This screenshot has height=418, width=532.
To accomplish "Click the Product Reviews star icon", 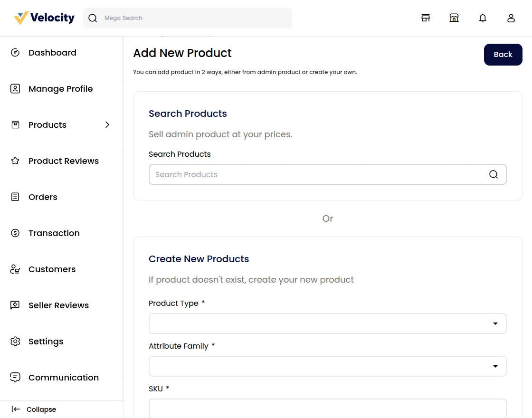I will (15, 161).
